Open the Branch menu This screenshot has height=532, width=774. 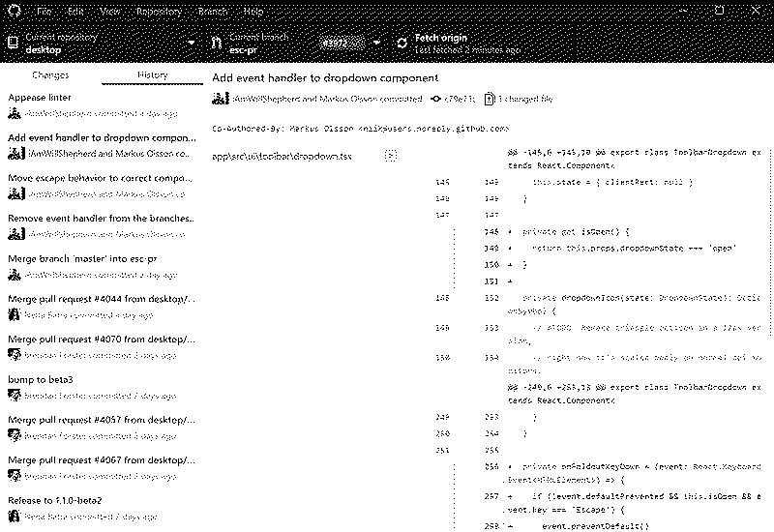click(x=211, y=12)
